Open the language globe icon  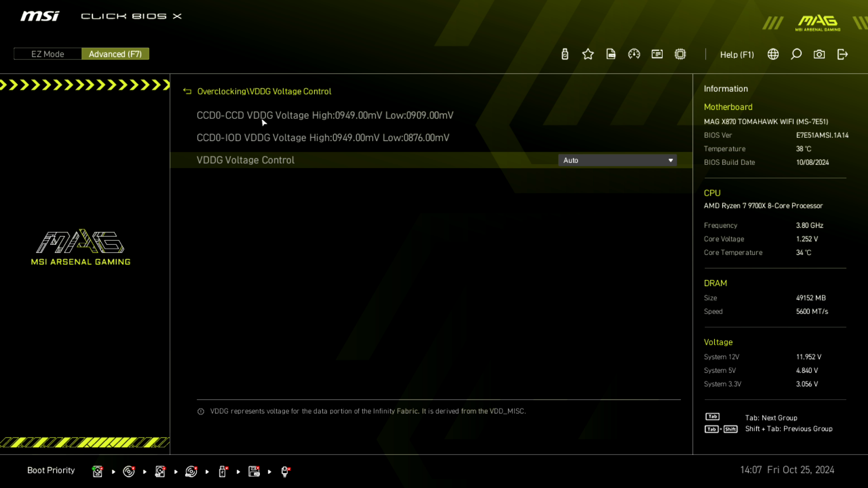pyautogui.click(x=773, y=54)
